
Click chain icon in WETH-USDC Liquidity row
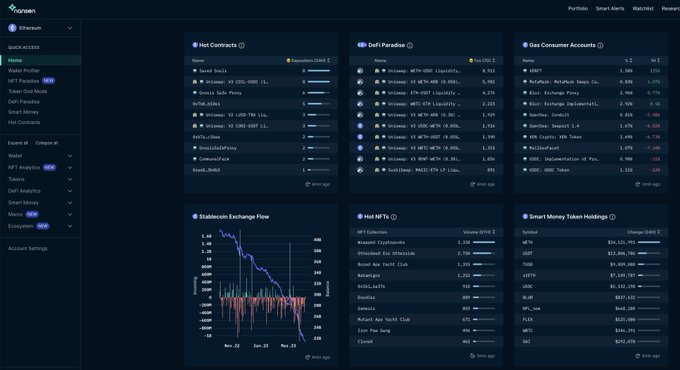point(360,71)
